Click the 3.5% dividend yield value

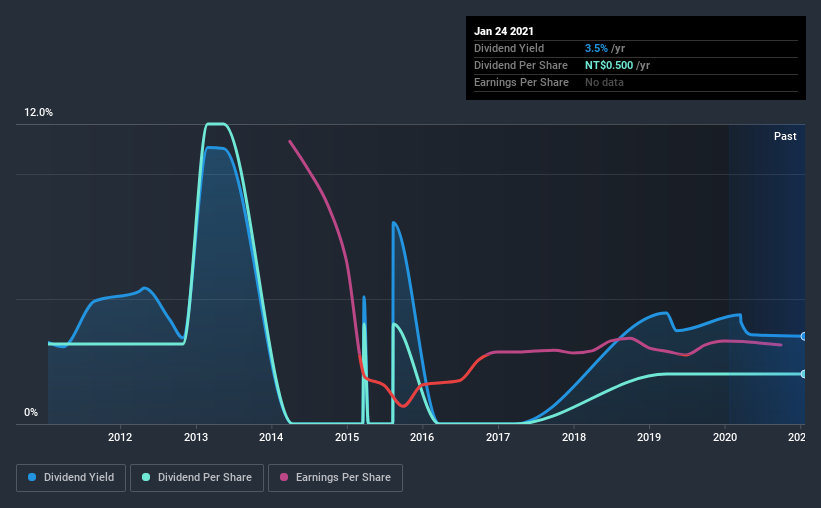point(596,48)
